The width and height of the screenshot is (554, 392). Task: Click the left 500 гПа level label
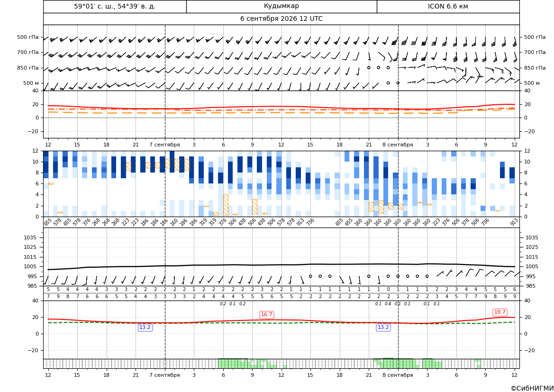(x=27, y=37)
